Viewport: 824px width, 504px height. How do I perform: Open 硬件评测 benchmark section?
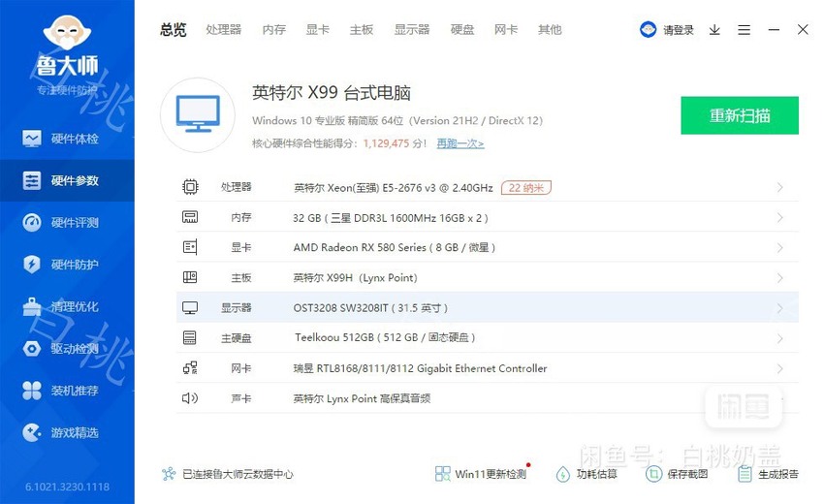[67, 222]
